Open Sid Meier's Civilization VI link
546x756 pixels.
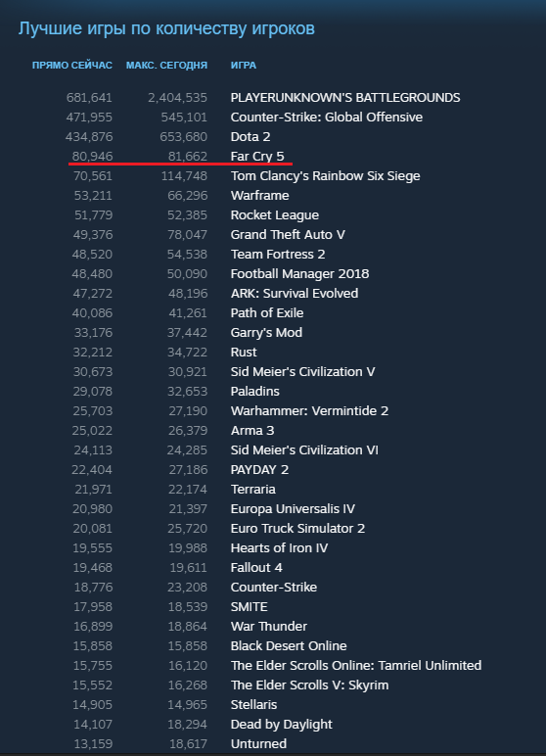click(x=304, y=449)
